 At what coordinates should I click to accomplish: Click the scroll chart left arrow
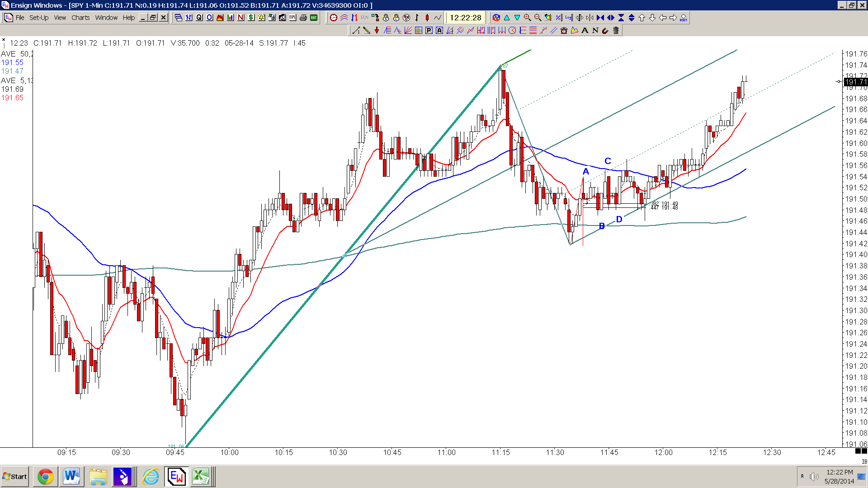click(x=663, y=18)
